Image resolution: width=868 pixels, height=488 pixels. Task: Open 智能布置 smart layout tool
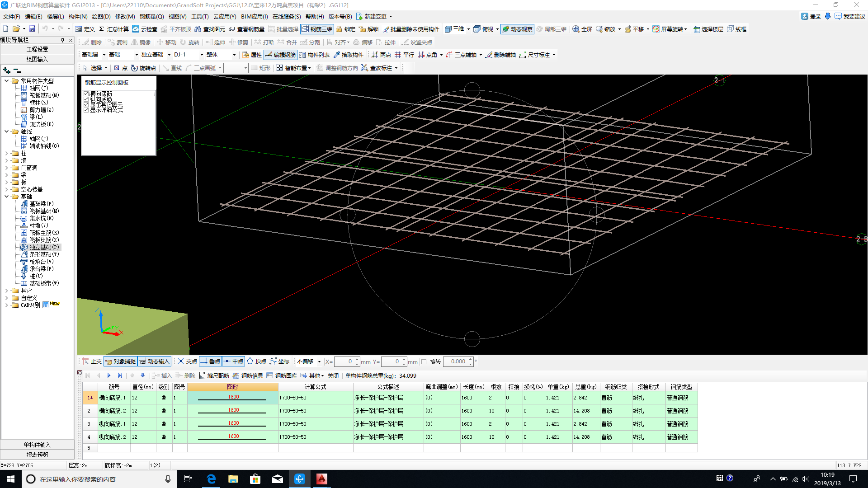(294, 68)
